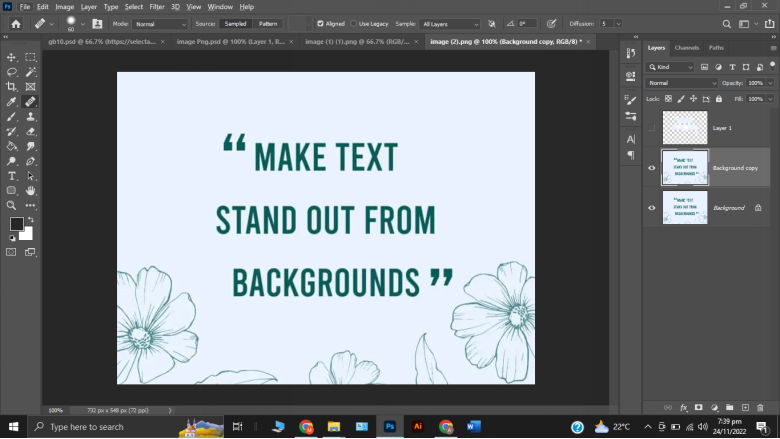This screenshot has width=780, height=439.
Task: Select the History Brush tool
Action: (x=11, y=132)
